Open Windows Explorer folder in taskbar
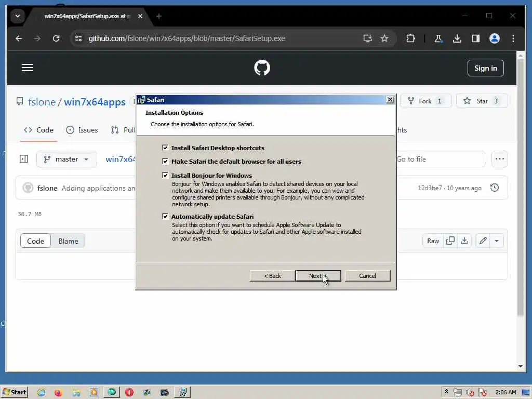The height and width of the screenshot is (399, 532). pos(76,393)
